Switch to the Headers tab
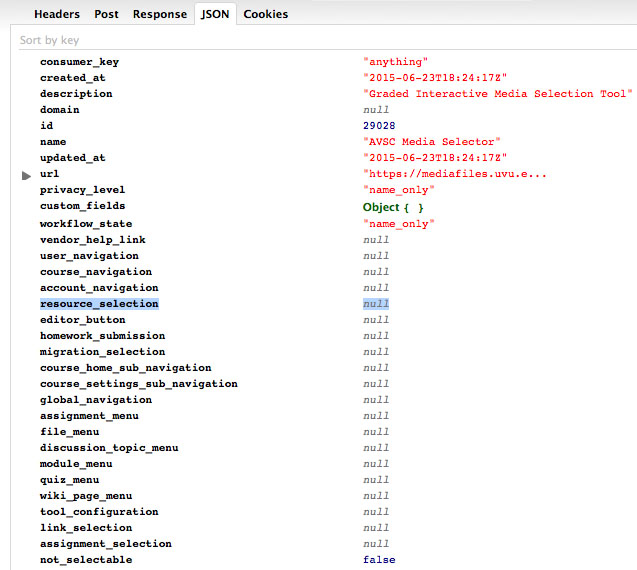This screenshot has width=637, height=570. pyautogui.click(x=57, y=14)
